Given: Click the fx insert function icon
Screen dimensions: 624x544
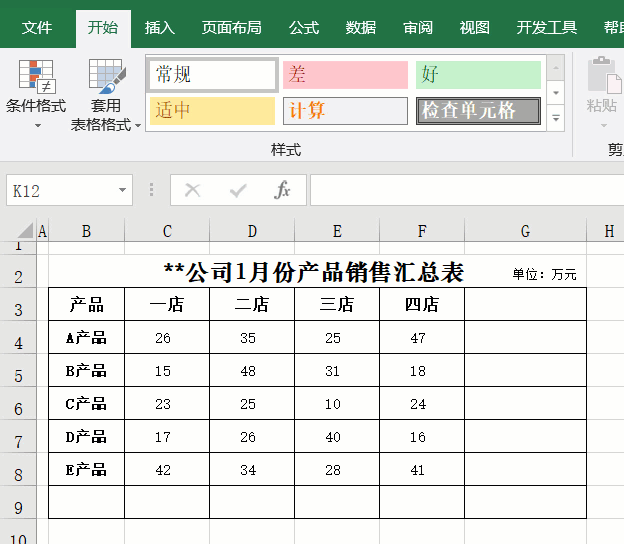Looking at the screenshot, I should [x=282, y=190].
